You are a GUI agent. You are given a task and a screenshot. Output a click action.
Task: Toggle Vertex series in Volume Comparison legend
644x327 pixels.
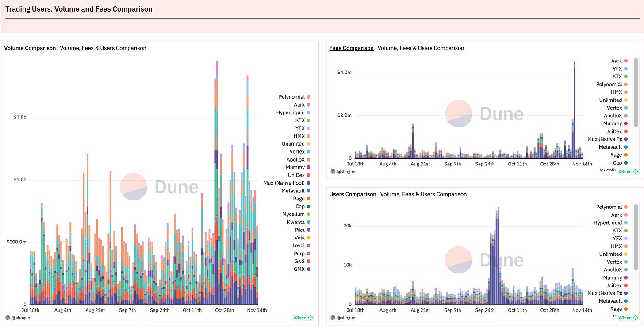coord(299,152)
